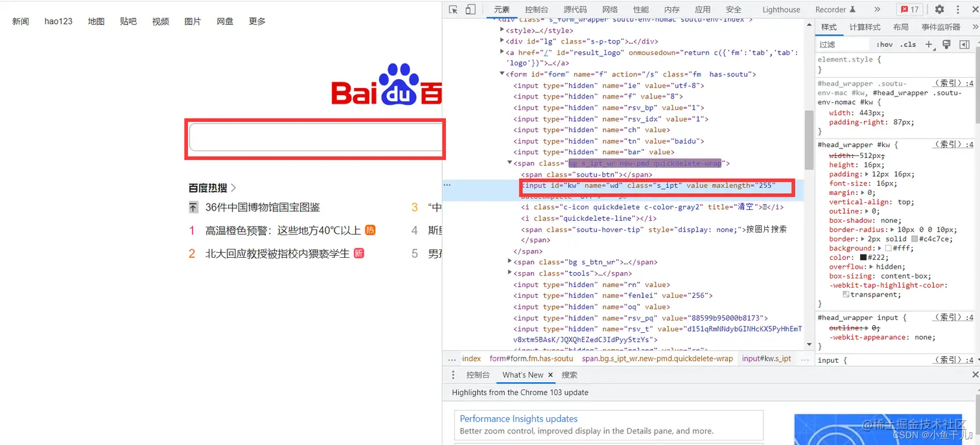Open the Recorder tab
Viewport: 980px width, 445px height.
pyautogui.click(x=835, y=10)
